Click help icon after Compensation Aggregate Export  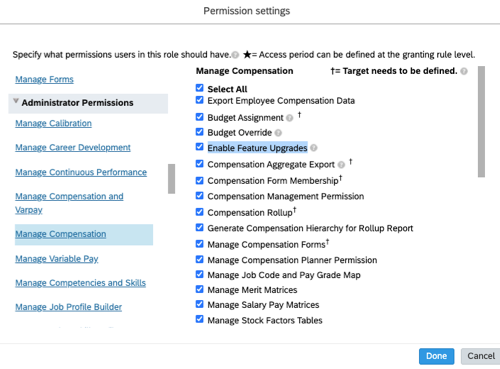[341, 165]
